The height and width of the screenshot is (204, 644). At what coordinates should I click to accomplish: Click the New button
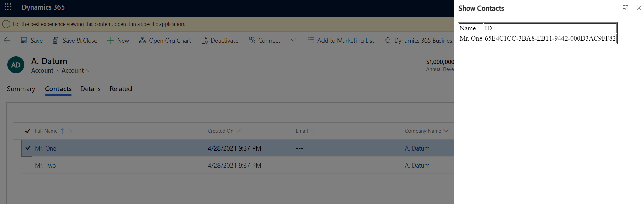coord(118,40)
